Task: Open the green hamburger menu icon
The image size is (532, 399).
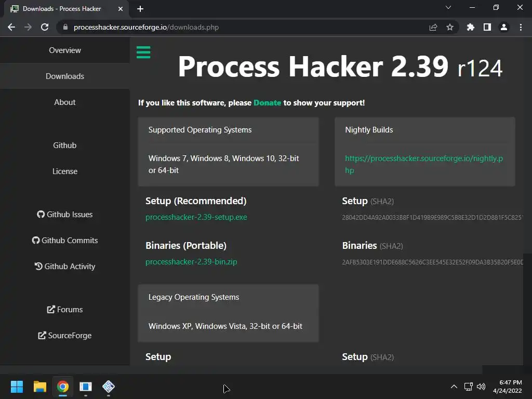Action: point(143,52)
